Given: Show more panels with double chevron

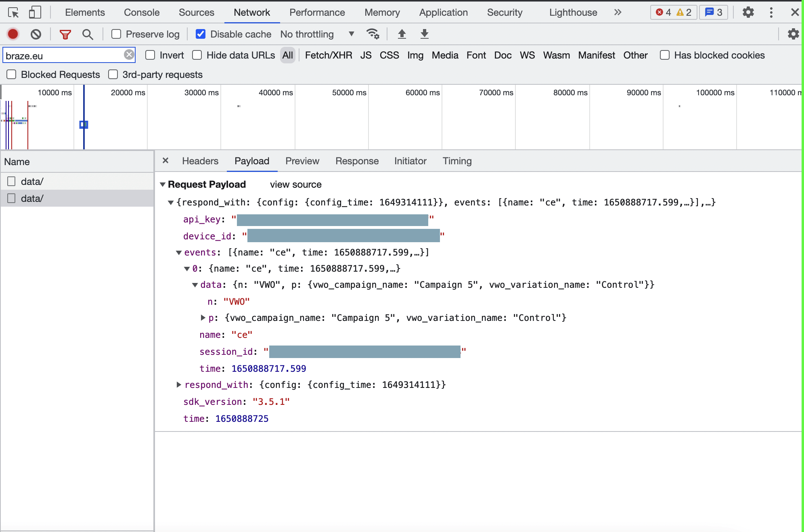Looking at the screenshot, I should click(x=618, y=13).
